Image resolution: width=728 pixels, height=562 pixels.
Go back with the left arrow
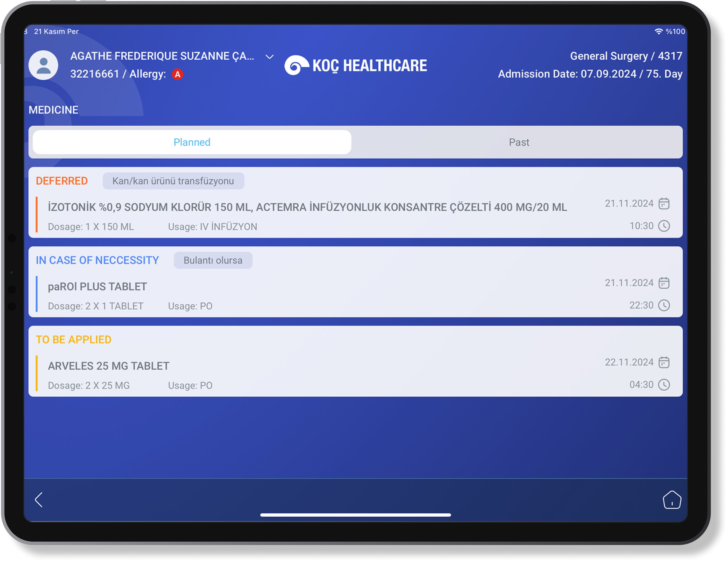39,500
